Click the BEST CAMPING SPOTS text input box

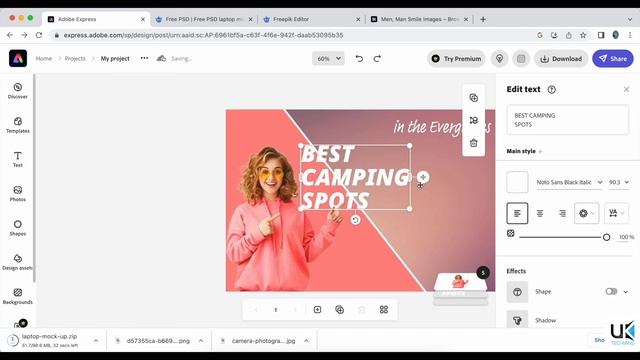coord(567,120)
